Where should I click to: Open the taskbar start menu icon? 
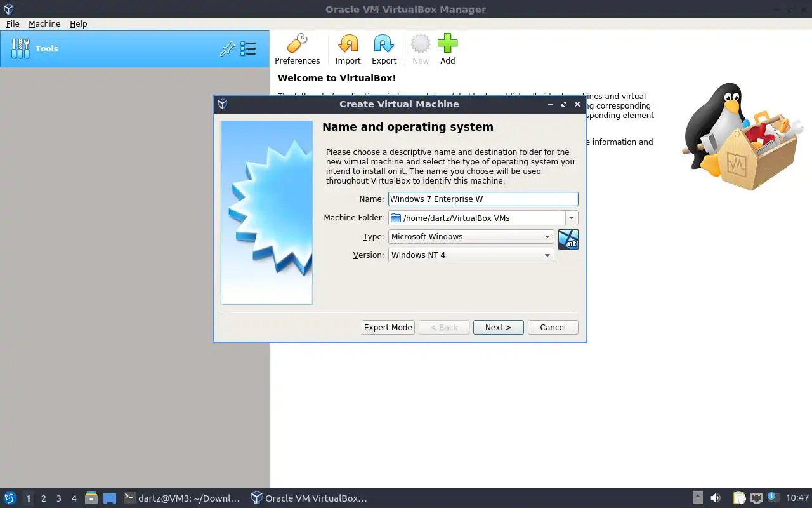[10, 498]
